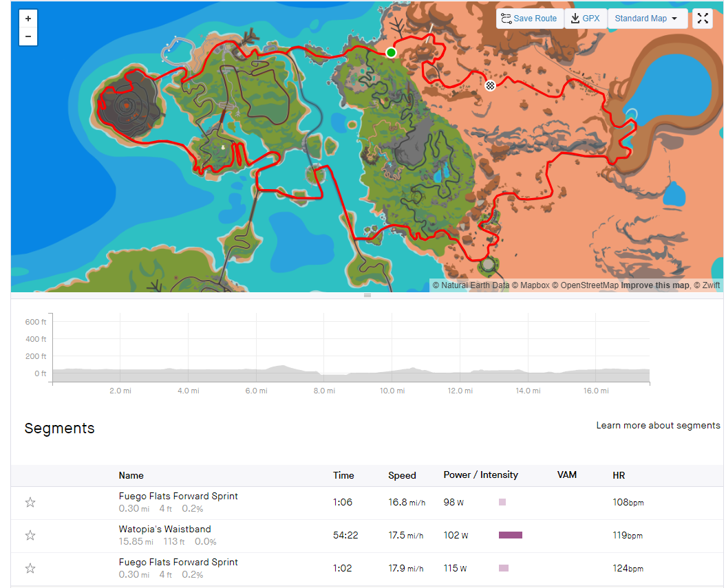Click the map resize handle below the map

[x=367, y=295]
